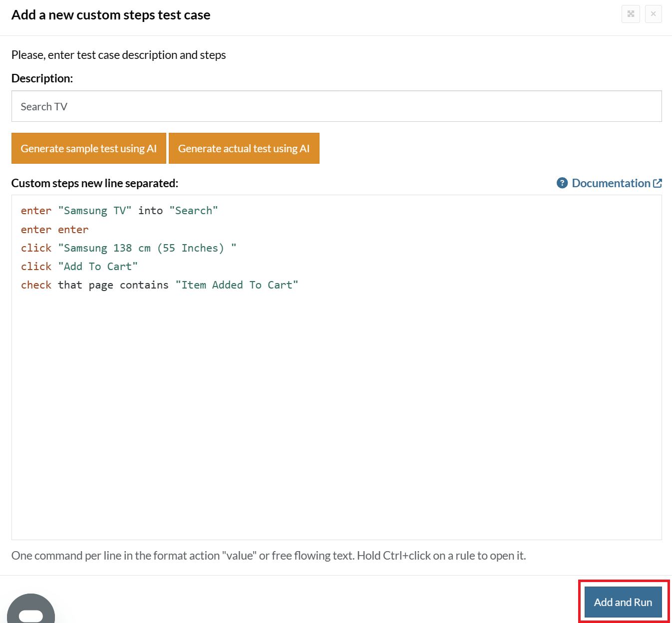Click the "Search" value in first step
Screen dimensions: 672x623
[193, 211]
